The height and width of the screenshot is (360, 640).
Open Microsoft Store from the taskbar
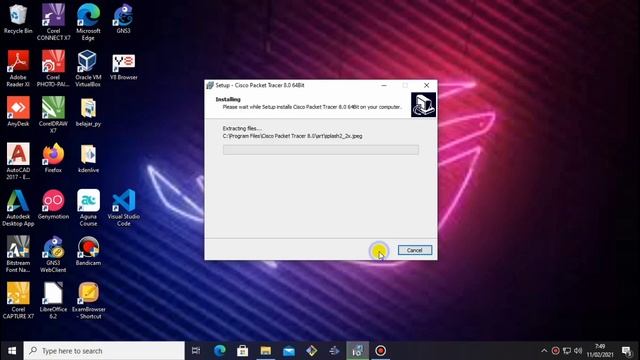point(242,351)
